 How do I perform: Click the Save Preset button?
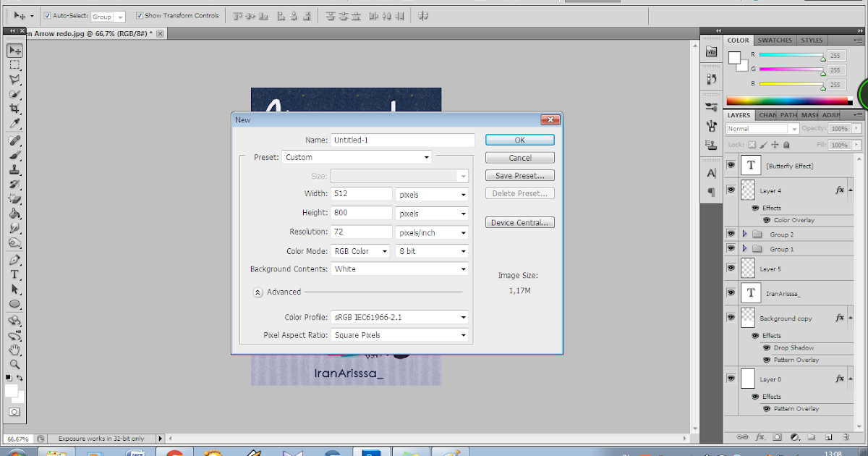point(520,176)
